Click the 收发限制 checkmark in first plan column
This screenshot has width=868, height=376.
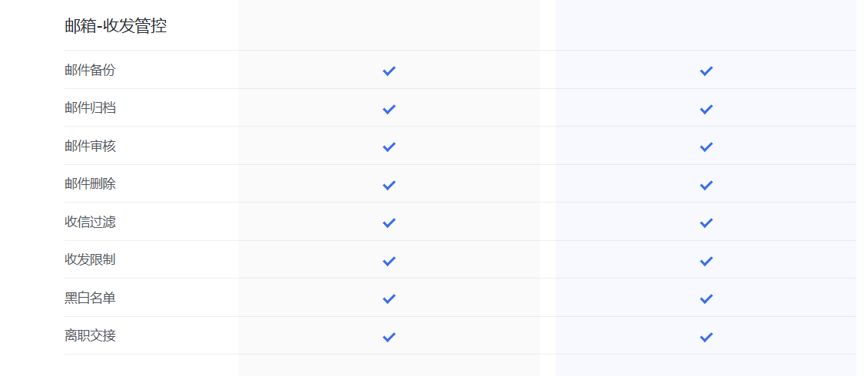pyautogui.click(x=389, y=261)
